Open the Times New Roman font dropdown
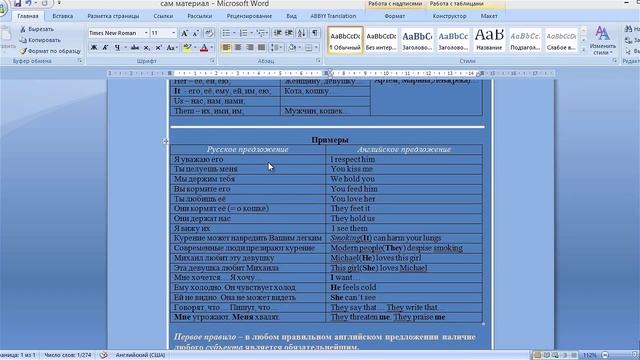Image resolution: width=640 pixels, height=360 pixels. pos(146,33)
